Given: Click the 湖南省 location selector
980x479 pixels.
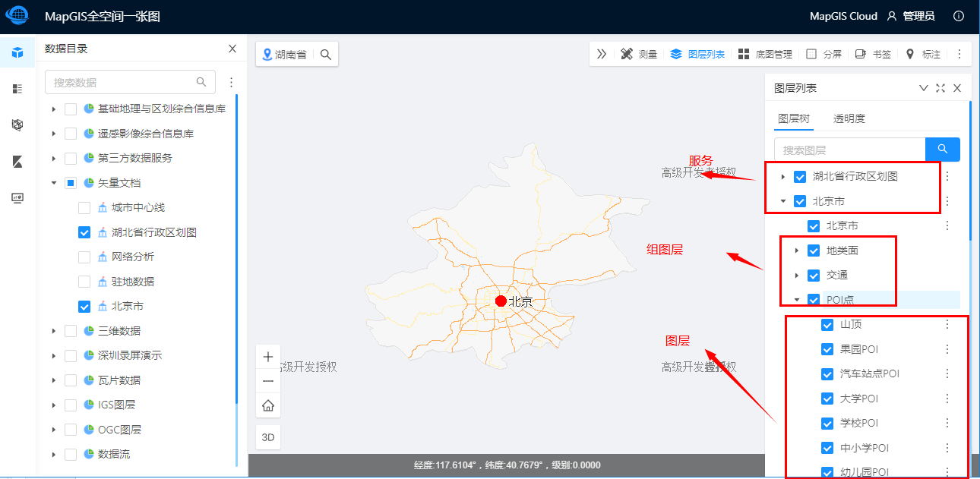Looking at the screenshot, I should [284, 55].
